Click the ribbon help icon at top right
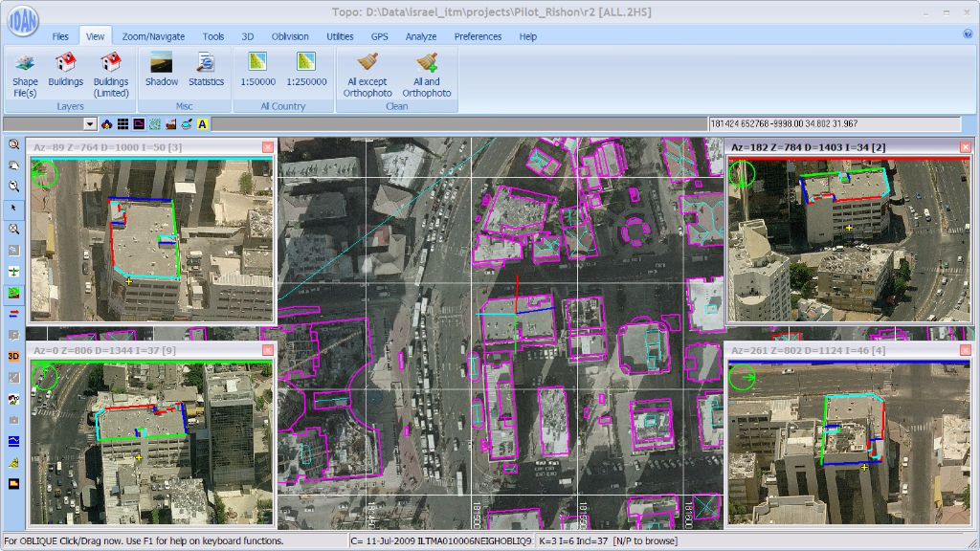The height and width of the screenshot is (551, 980). (x=968, y=33)
